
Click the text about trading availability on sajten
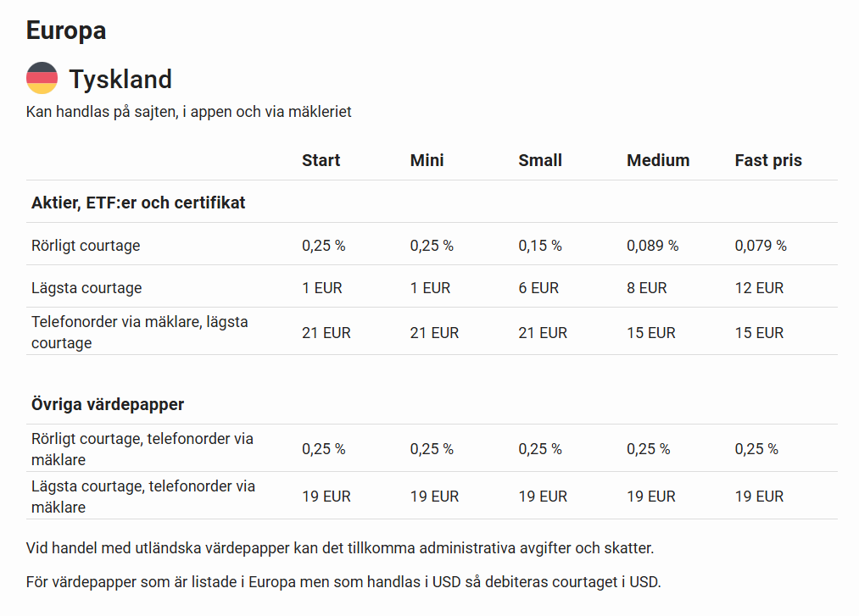[188, 112]
